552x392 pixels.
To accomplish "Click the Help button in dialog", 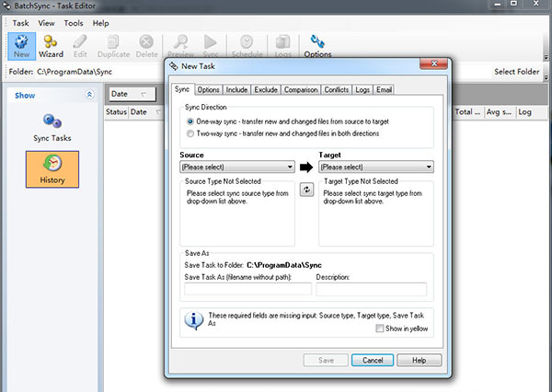I will [x=420, y=360].
